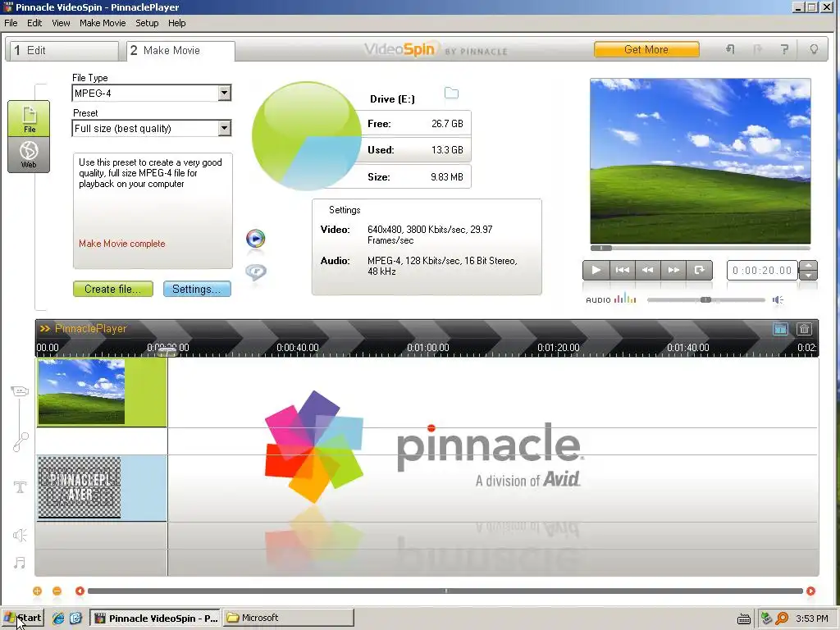The image size is (840, 630).
Task: Open the Setup menu
Action: coord(147,23)
